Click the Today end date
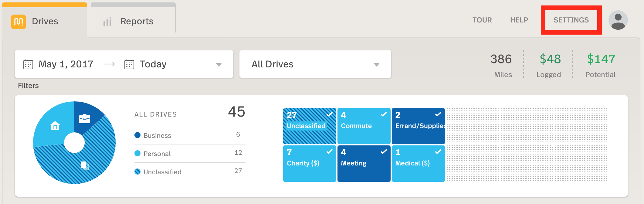The height and width of the screenshot is (204, 644). pyautogui.click(x=153, y=64)
